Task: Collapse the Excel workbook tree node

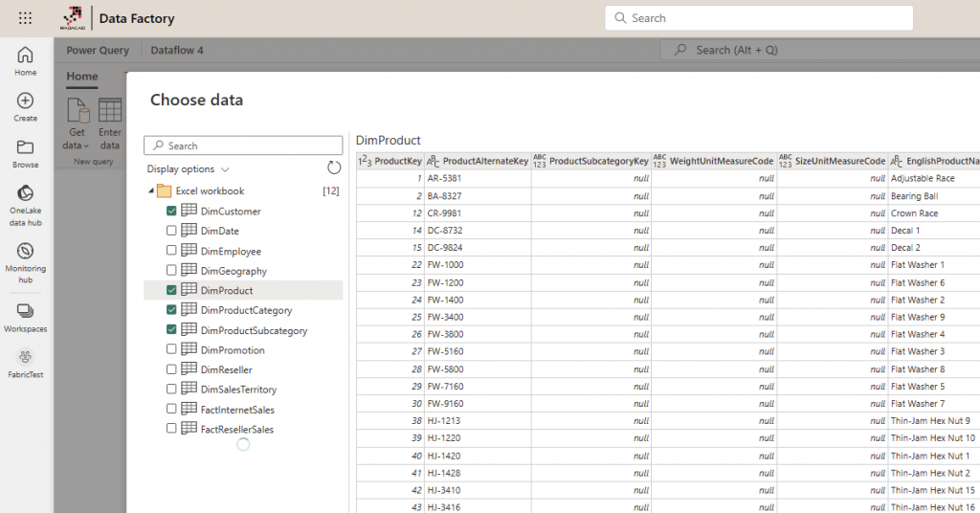Action: 151,191
